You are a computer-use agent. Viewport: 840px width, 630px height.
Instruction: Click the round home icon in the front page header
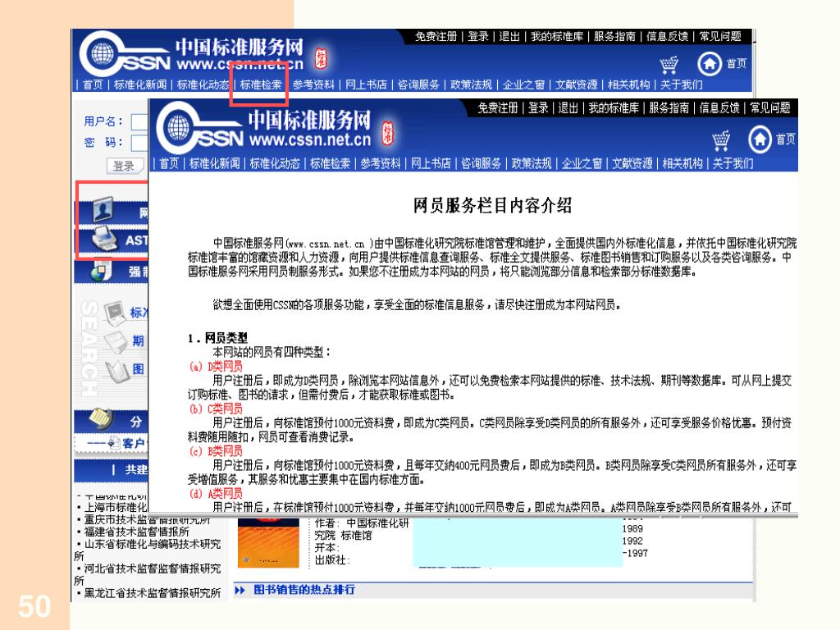pyautogui.click(x=760, y=139)
